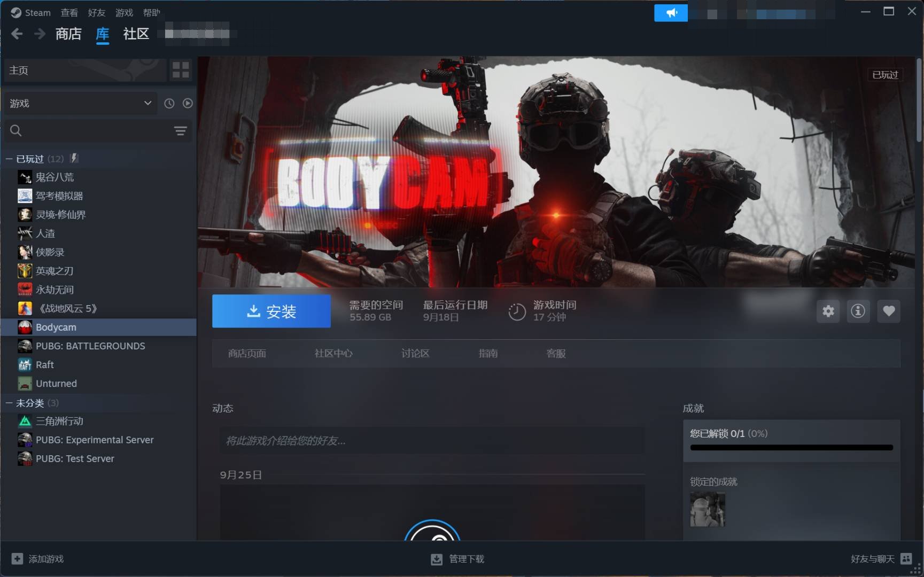The width and height of the screenshot is (924, 577).
Task: Collapse the 已玩过 category
Action: [9, 159]
